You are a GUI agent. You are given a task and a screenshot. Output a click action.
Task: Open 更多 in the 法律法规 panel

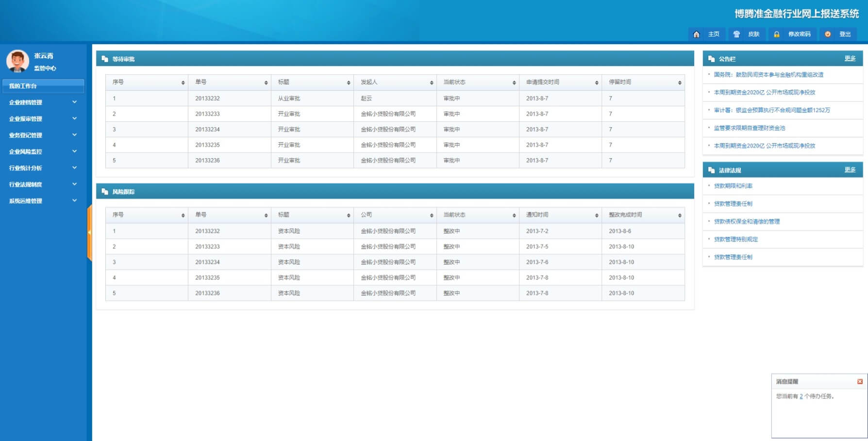tap(850, 170)
